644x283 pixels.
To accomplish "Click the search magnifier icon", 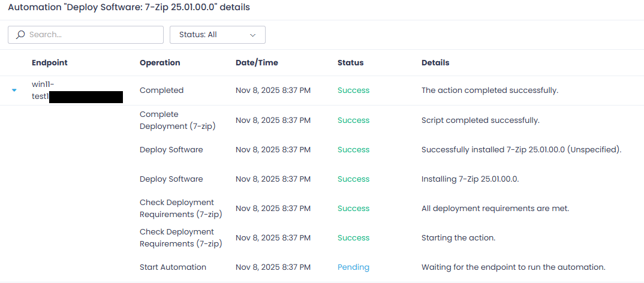I will tap(20, 35).
